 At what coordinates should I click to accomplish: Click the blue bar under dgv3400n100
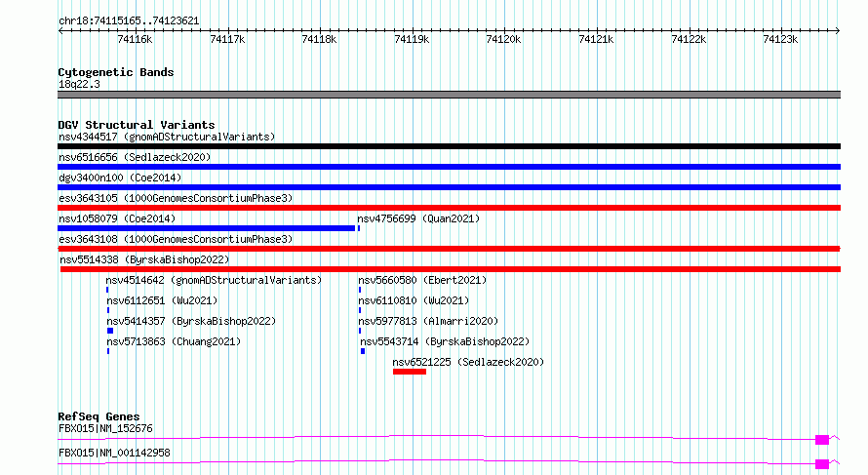click(449, 187)
